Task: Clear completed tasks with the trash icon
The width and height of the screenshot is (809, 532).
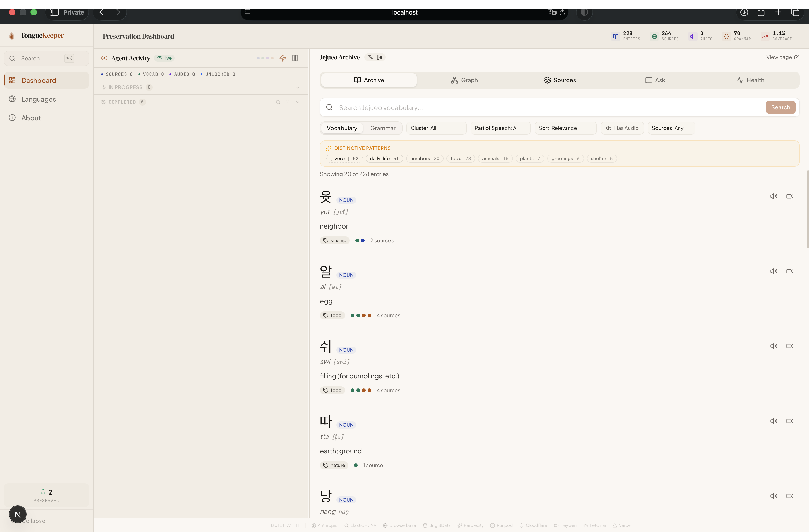Action: pyautogui.click(x=287, y=102)
